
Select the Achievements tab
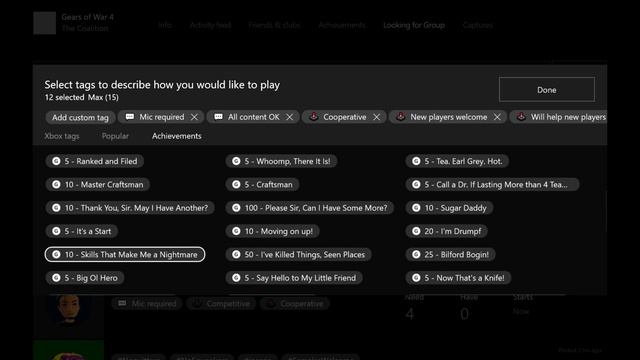pos(177,136)
